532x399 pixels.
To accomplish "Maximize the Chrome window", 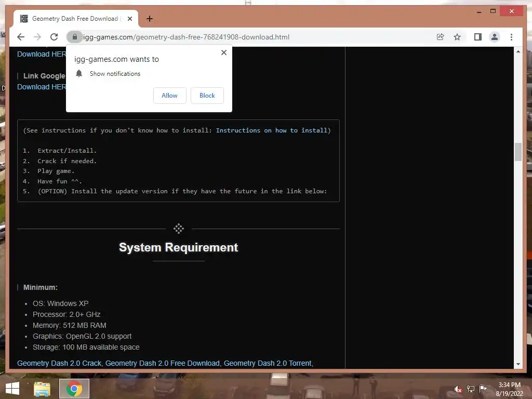I will [493, 11].
